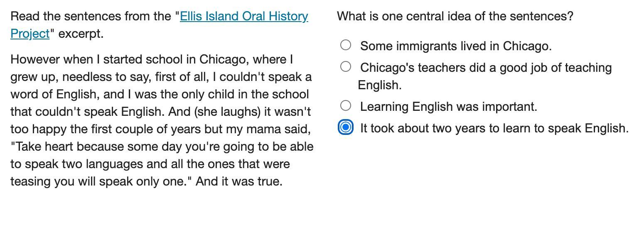Viewport: 644px width, 232px height.
Task: Choose the "Chicago's teachers" answer radio button
Action: click(346, 66)
